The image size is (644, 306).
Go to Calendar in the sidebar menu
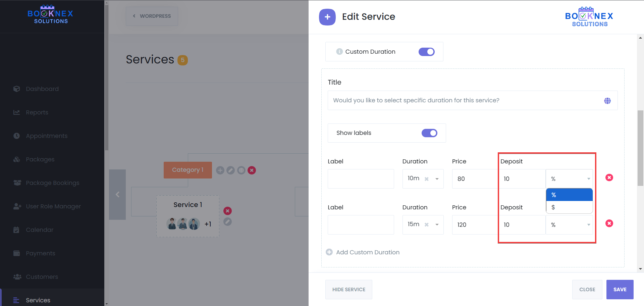pos(40,230)
